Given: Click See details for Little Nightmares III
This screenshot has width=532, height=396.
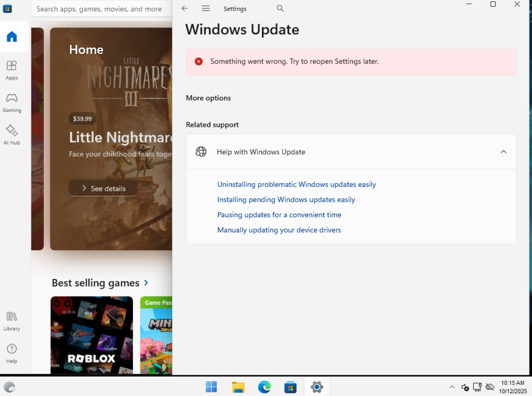Looking at the screenshot, I should click(103, 188).
